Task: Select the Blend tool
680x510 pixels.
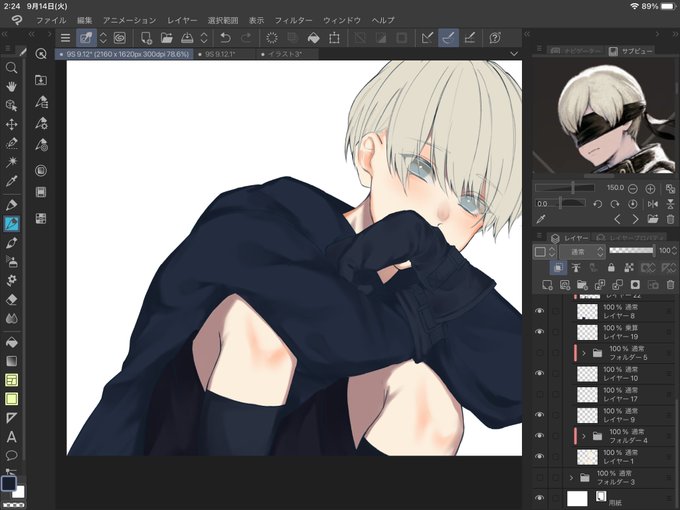Action: click(11, 318)
